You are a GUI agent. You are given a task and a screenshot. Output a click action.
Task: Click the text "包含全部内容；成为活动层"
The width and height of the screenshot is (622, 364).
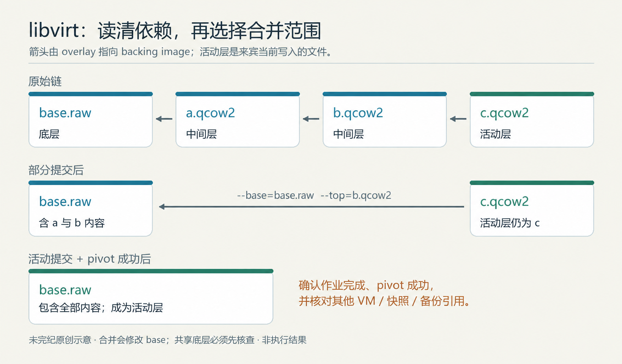pyautogui.click(x=101, y=308)
